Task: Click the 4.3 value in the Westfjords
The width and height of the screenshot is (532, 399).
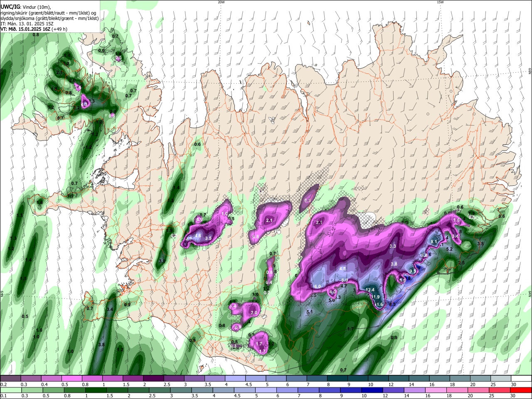Action: 84,105
